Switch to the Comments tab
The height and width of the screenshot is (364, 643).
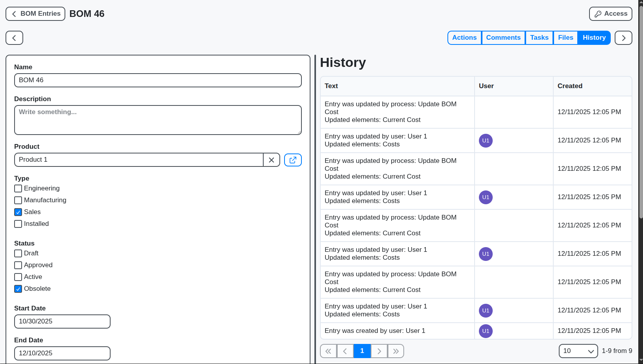click(x=503, y=37)
